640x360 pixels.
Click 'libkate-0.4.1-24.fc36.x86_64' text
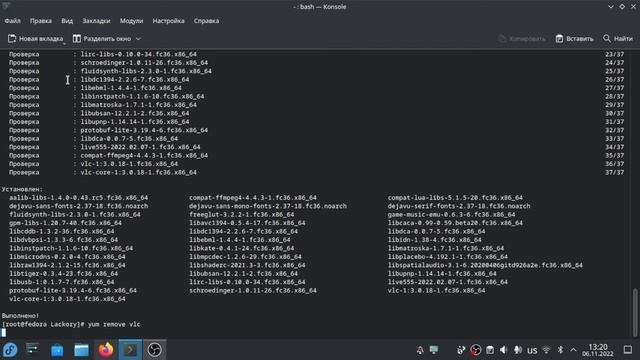pyautogui.click(x=241, y=248)
